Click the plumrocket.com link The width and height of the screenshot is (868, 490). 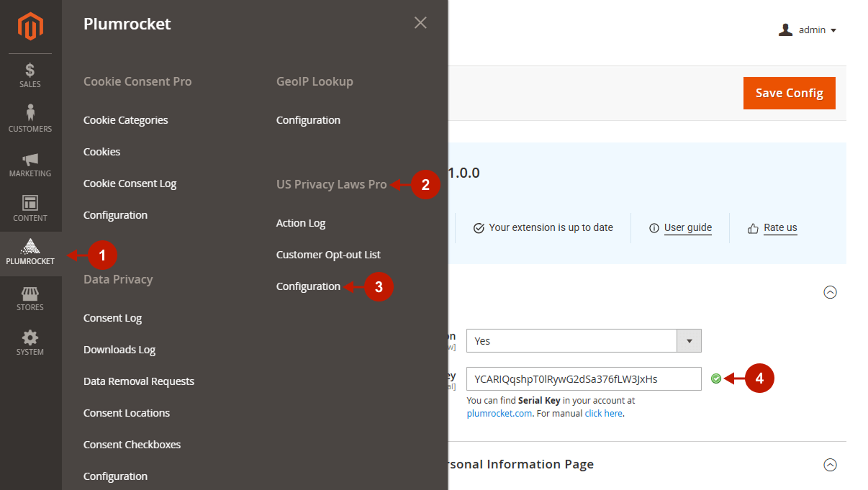499,412
